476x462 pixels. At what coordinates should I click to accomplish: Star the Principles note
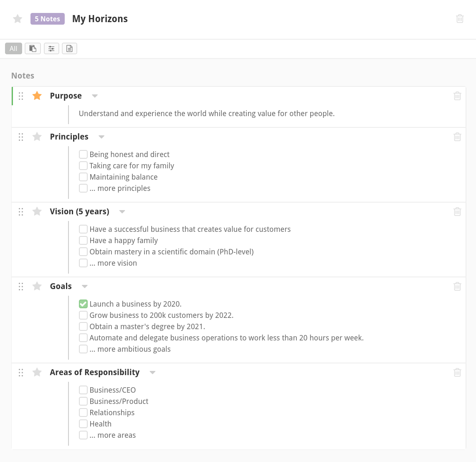coord(37,137)
